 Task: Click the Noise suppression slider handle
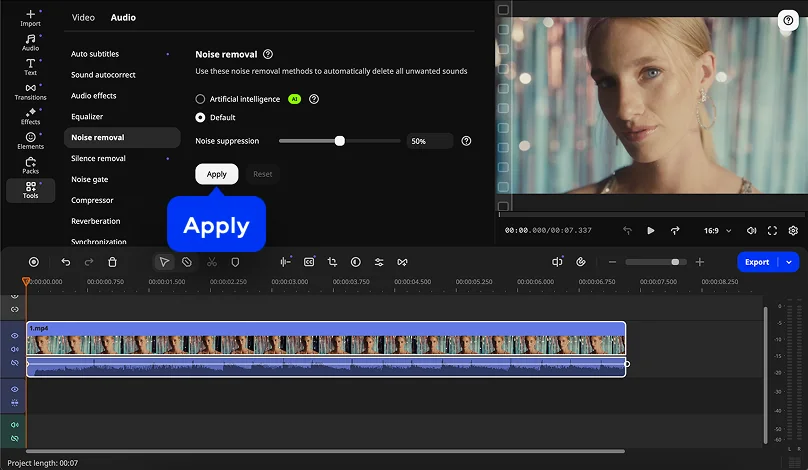point(340,141)
